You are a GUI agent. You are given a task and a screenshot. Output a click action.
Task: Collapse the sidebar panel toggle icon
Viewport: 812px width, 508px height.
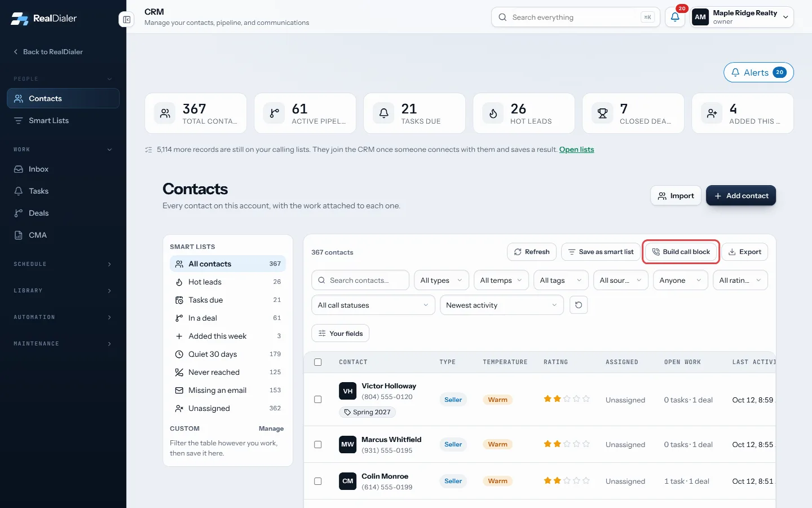(x=127, y=19)
